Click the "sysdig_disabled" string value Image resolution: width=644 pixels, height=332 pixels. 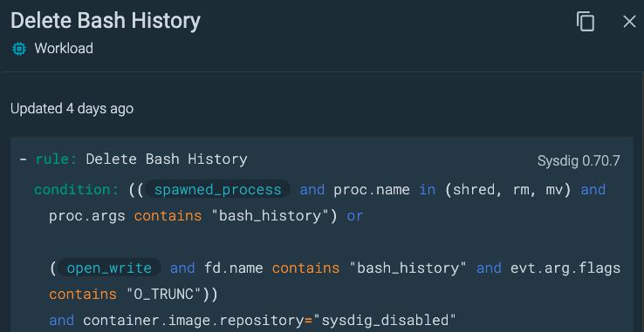384,321
